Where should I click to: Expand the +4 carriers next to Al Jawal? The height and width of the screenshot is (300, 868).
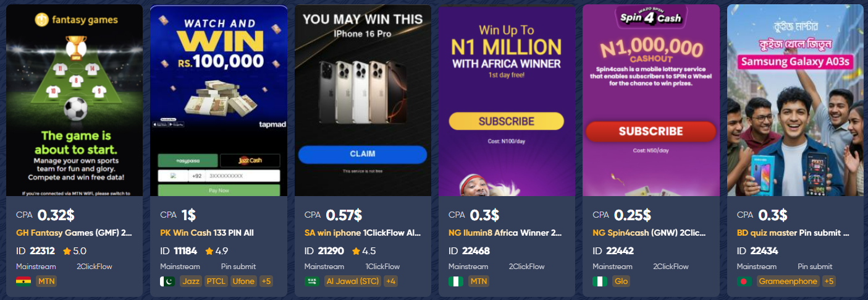[x=390, y=281]
